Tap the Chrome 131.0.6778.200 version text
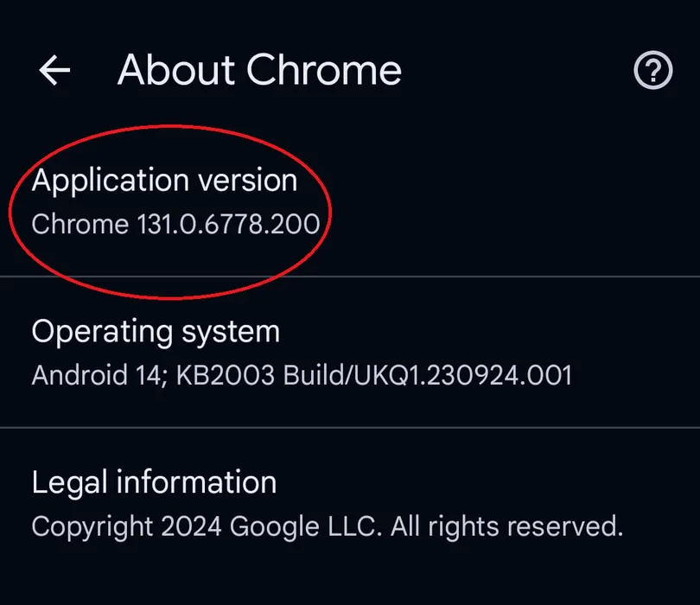This screenshot has width=700, height=605. [x=176, y=224]
